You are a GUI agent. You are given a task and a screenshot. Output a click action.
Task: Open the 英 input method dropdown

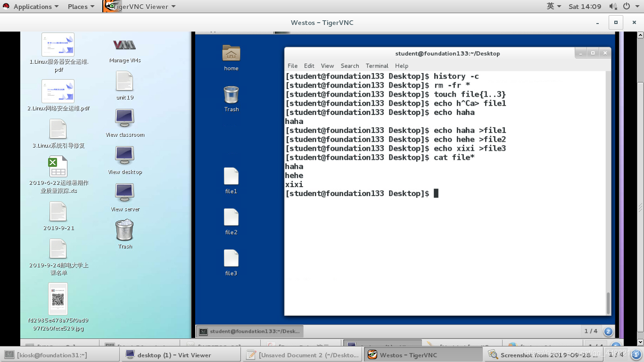pyautogui.click(x=554, y=6)
